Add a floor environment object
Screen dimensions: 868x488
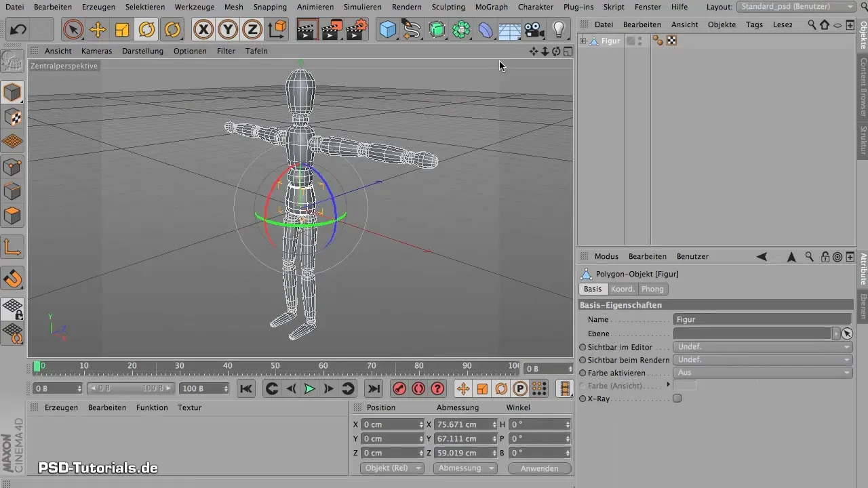click(x=509, y=29)
